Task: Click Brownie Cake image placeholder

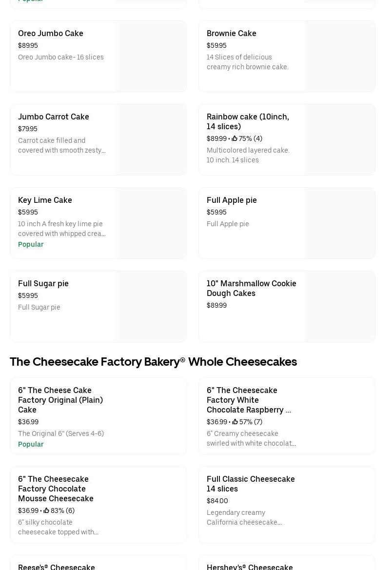Action: pos(339,57)
